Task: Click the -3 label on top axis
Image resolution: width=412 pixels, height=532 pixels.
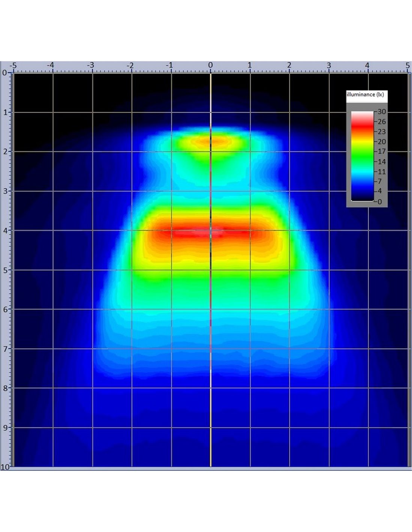Action: pos(91,65)
